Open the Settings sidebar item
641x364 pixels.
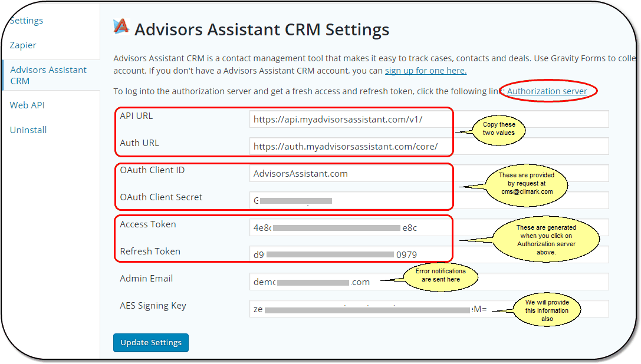click(x=27, y=21)
